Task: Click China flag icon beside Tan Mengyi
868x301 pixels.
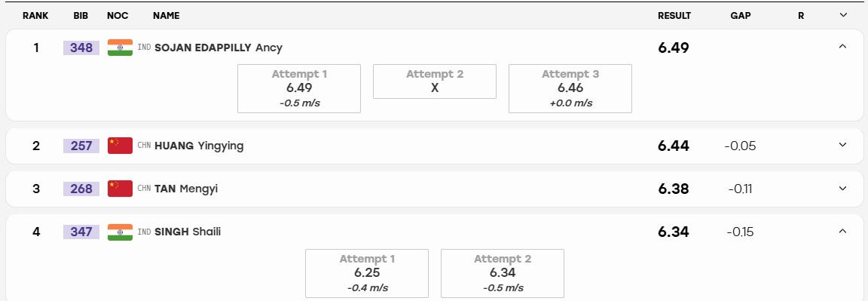Action: coord(120,189)
